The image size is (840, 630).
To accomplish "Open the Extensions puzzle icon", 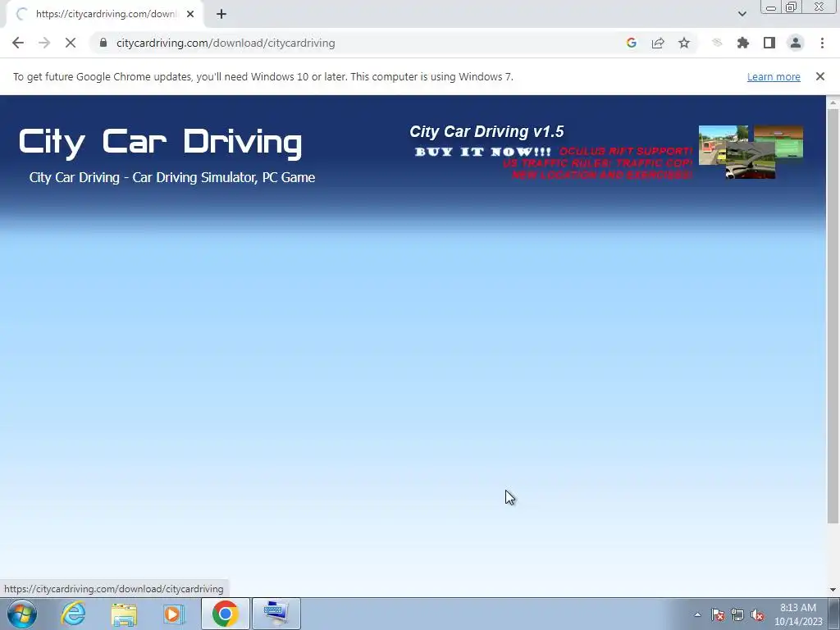I will (742, 43).
